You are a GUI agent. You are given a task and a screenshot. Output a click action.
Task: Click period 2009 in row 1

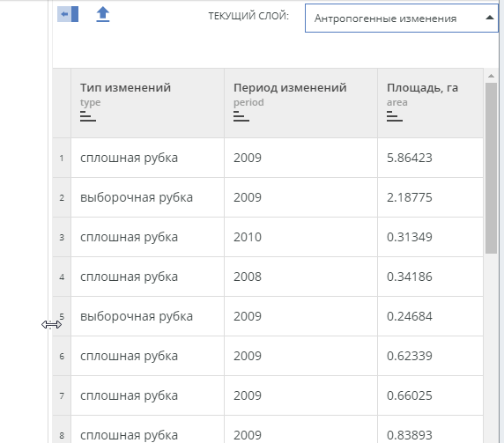248,158
